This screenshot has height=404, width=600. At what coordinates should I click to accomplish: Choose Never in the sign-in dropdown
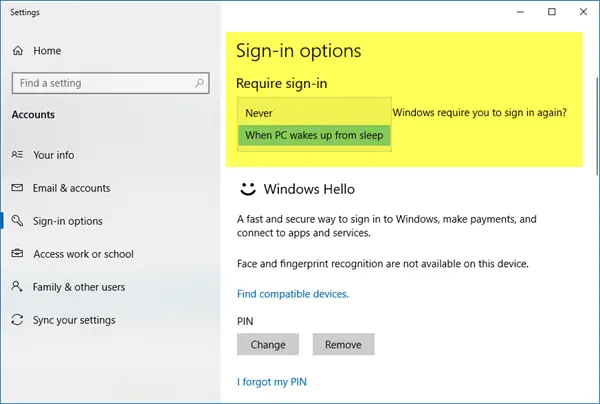pos(314,113)
